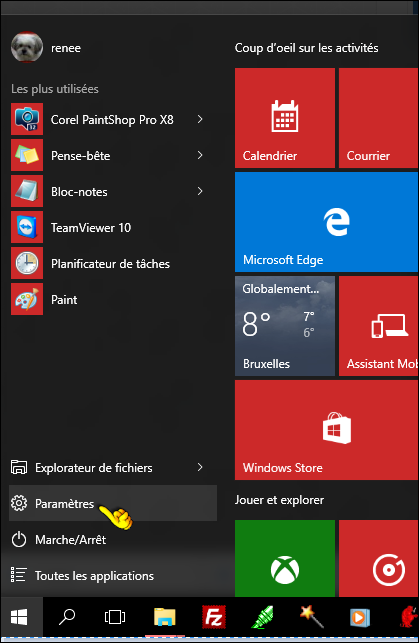Expand Bloc-notes jump list arrow
Image resolution: width=419 pixels, height=643 pixels.
point(200,191)
